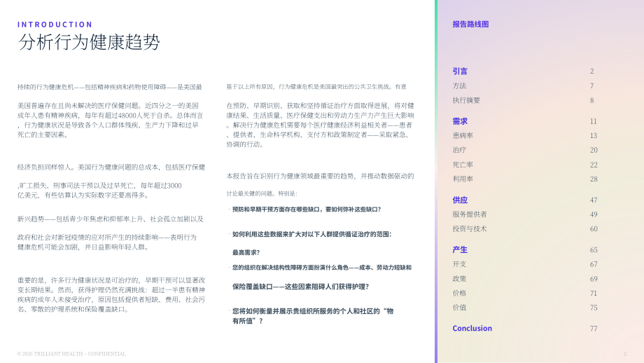The image size is (644, 363).
Task: Click sentence starting 本报告旨在识别行为健康
Action: coord(320,177)
